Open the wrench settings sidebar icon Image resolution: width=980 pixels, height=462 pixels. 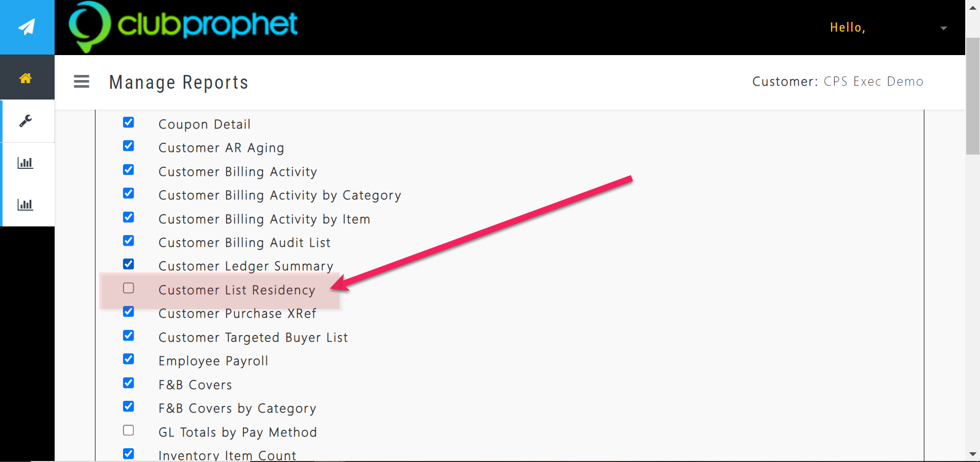[26, 121]
